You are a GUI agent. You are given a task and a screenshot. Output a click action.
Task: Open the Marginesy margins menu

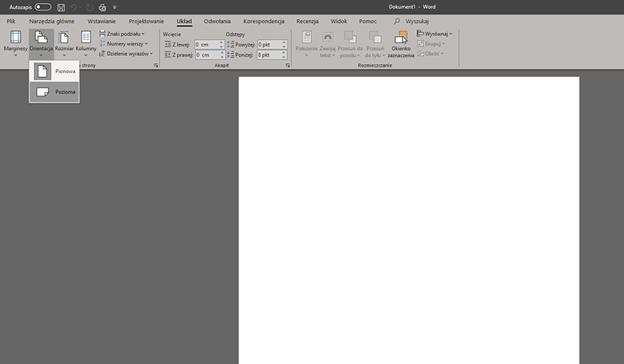(15, 44)
